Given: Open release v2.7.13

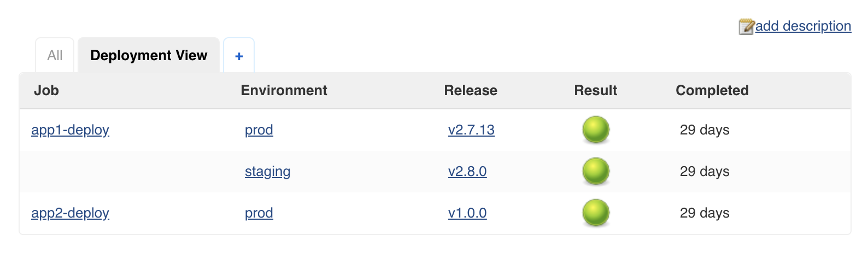Looking at the screenshot, I should 471,130.
